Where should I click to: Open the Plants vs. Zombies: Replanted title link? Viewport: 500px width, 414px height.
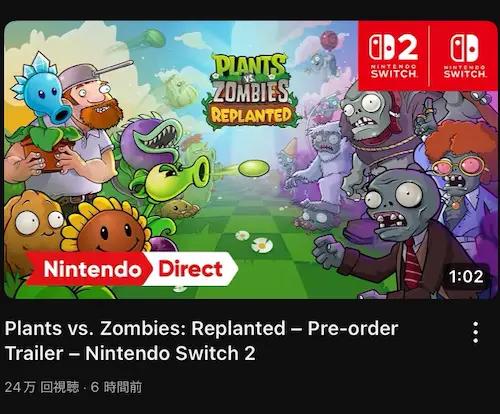click(201, 341)
